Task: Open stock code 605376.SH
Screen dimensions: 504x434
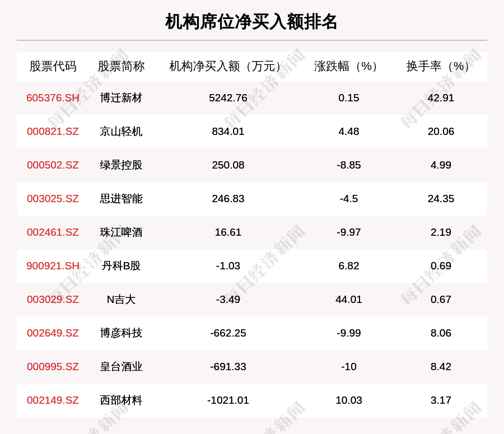Action: [53, 98]
